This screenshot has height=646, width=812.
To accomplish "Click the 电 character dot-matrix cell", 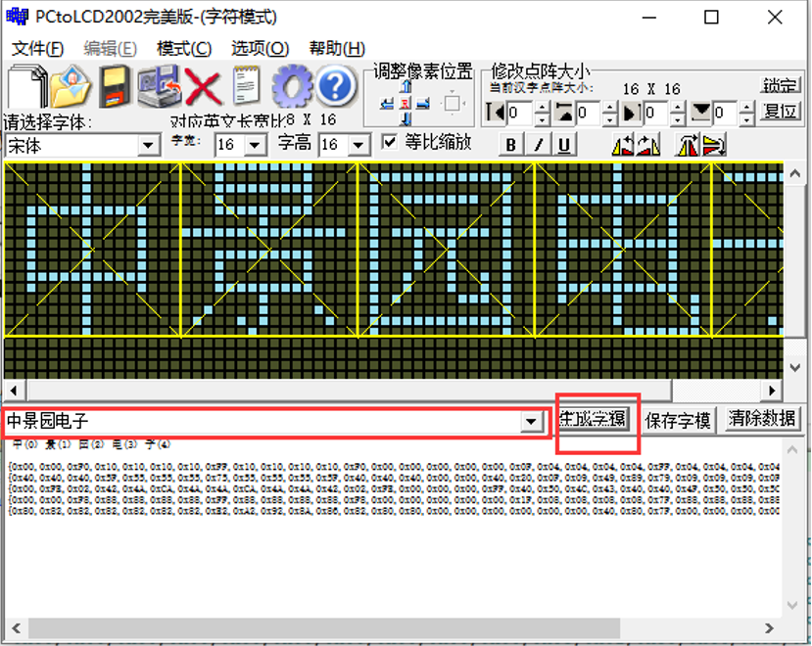I will tap(624, 250).
